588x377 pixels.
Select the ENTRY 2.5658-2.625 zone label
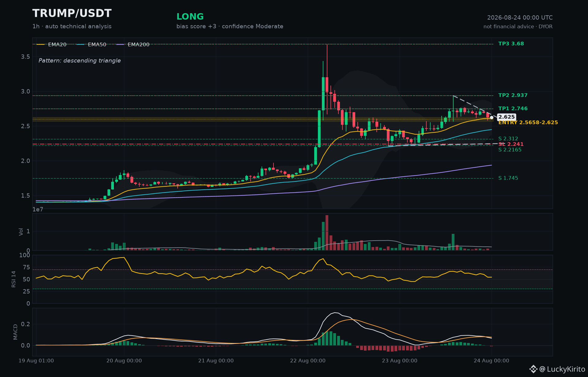[x=528, y=123]
